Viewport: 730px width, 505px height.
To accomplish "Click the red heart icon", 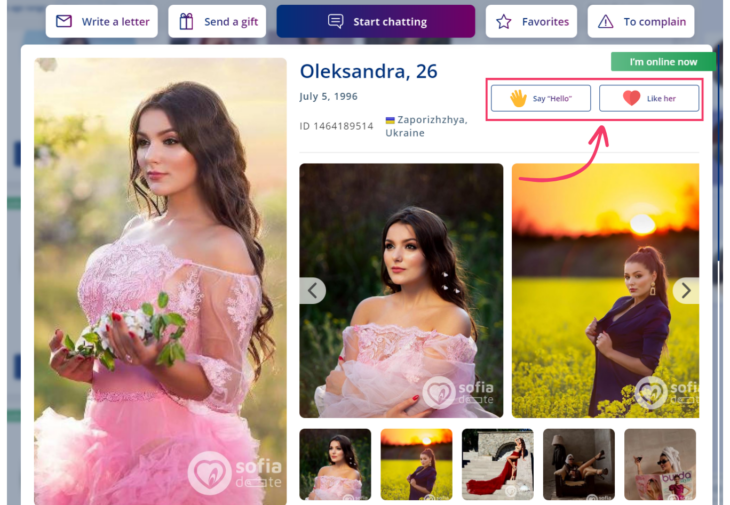I will [631, 98].
